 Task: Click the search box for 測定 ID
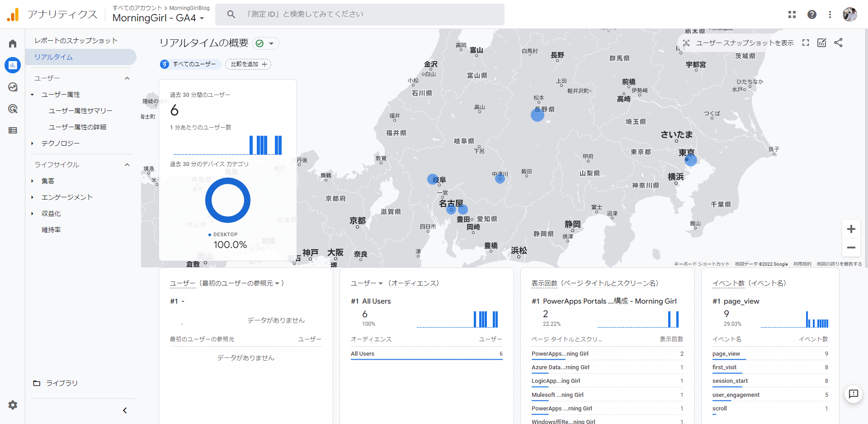360,14
